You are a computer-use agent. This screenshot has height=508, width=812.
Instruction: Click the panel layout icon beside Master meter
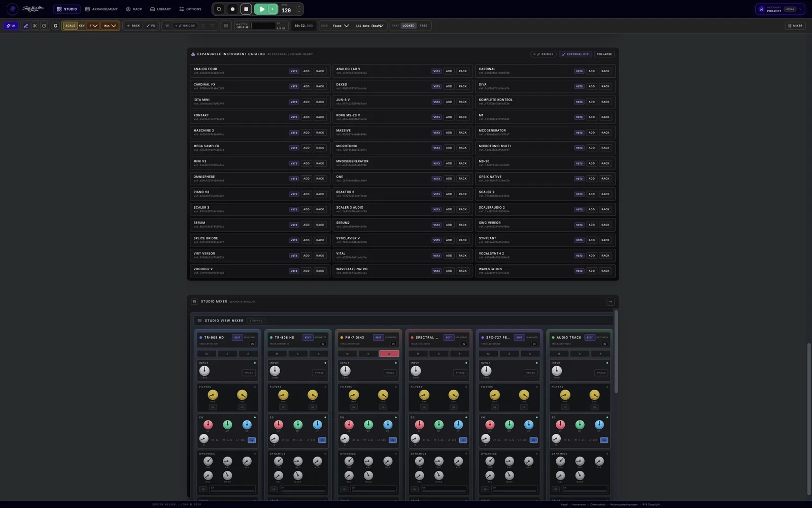[226, 25]
